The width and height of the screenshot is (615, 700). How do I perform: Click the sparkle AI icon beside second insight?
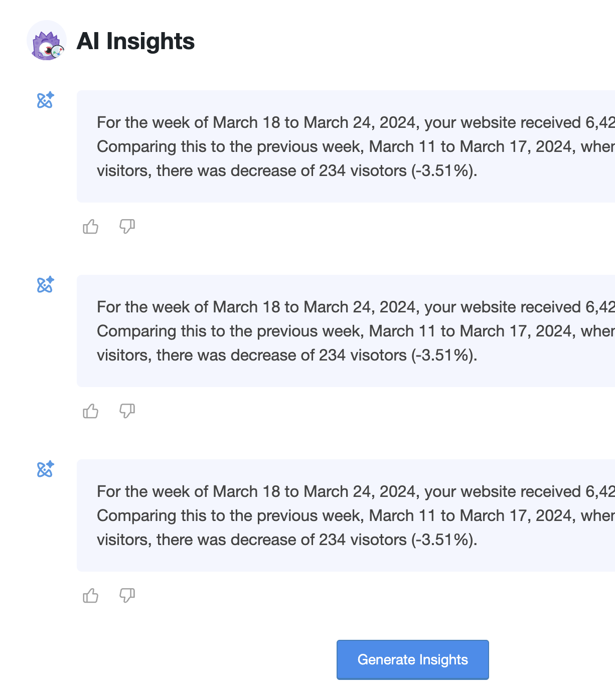45,285
